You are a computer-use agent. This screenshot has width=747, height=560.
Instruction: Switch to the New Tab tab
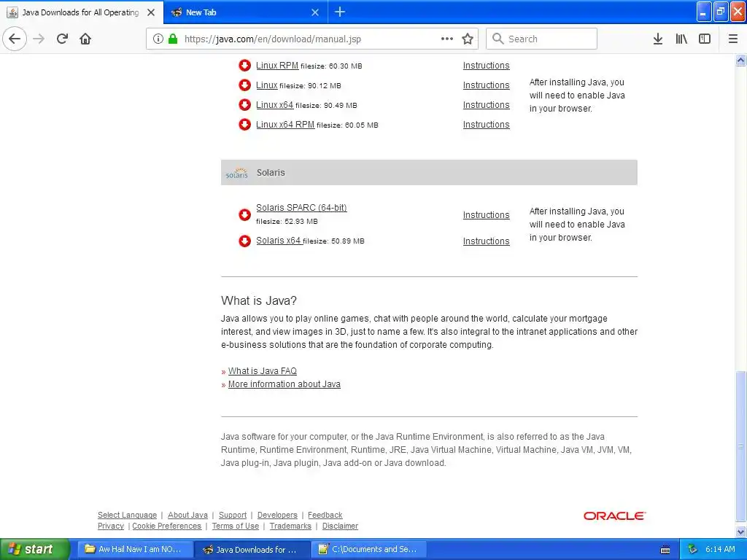tap(245, 12)
